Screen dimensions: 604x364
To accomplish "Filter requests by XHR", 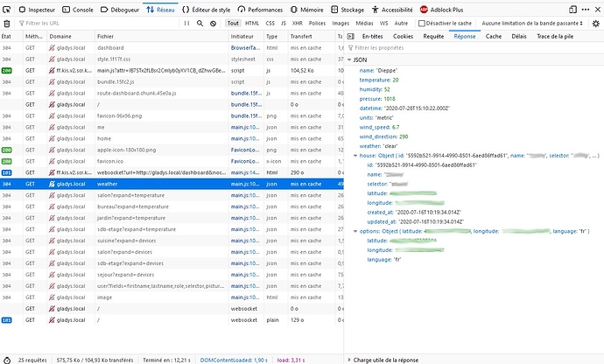I will click(297, 23).
